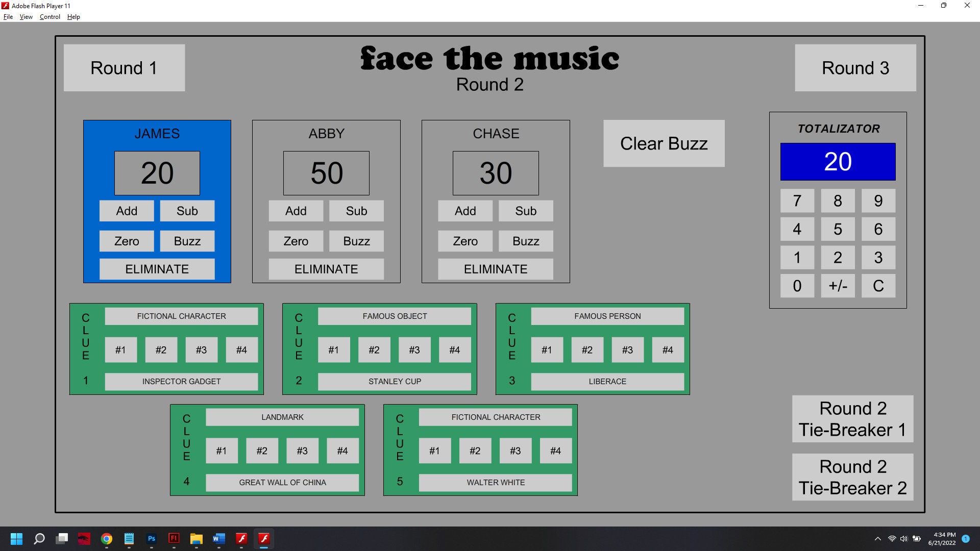Viewport: 980px width, 551px height.
Task: Reveal clue #2 under FAMOUS OBJECT
Action: pyautogui.click(x=374, y=349)
